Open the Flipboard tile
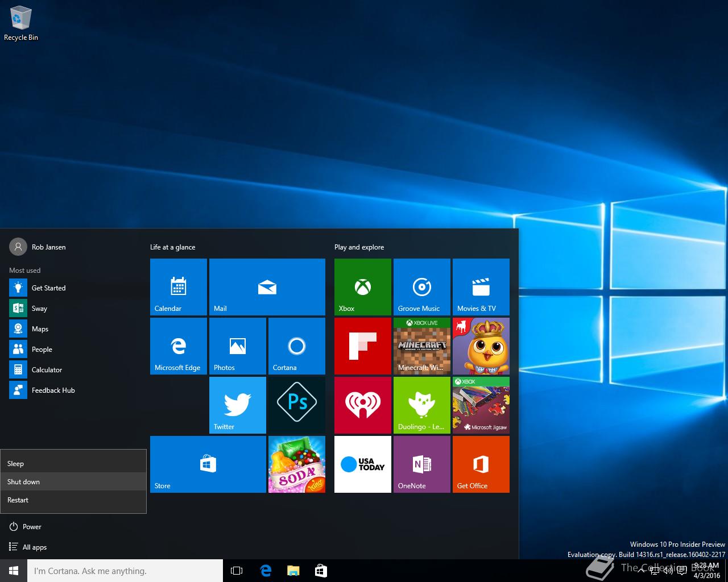The width and height of the screenshot is (728, 582). (363, 346)
